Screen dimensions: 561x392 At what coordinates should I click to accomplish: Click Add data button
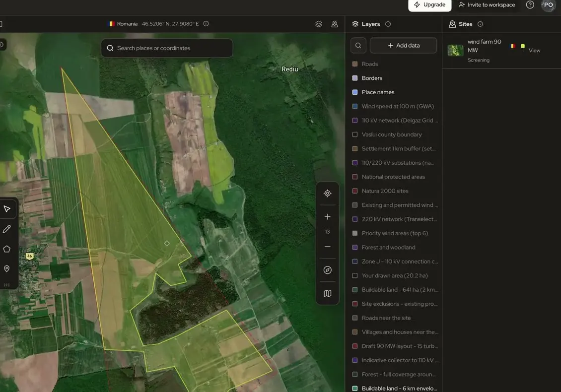[403, 46]
